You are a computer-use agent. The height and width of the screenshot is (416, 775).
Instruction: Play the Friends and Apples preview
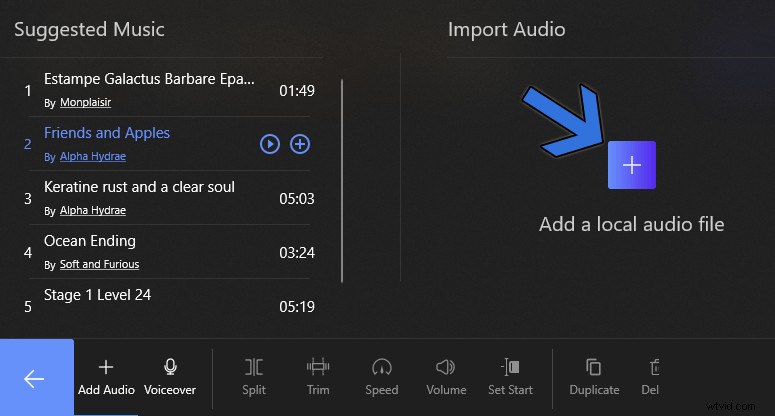coord(270,144)
